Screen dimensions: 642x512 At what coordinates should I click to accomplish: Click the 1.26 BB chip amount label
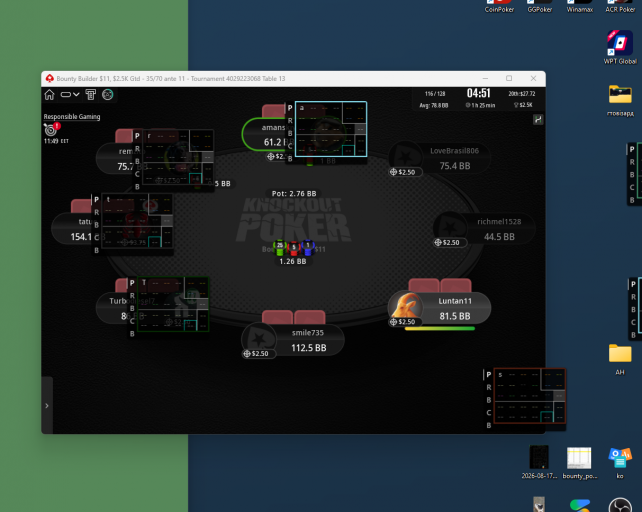293,261
